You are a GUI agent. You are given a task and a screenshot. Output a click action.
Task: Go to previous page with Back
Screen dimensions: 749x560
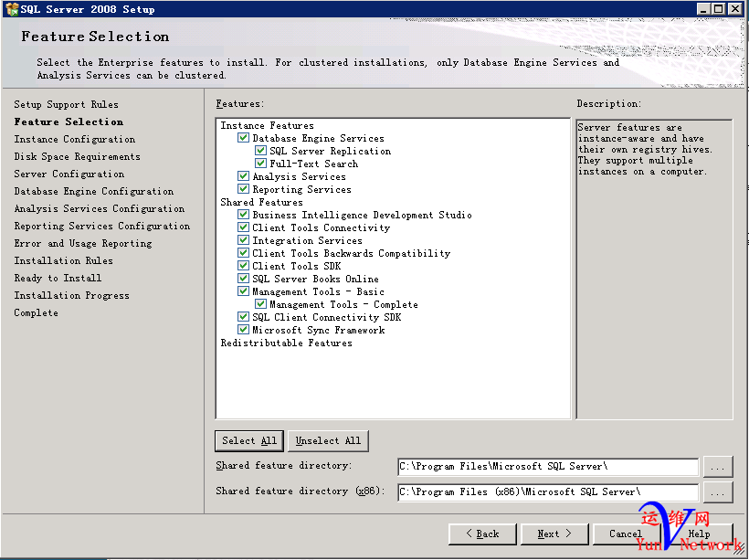(x=482, y=534)
